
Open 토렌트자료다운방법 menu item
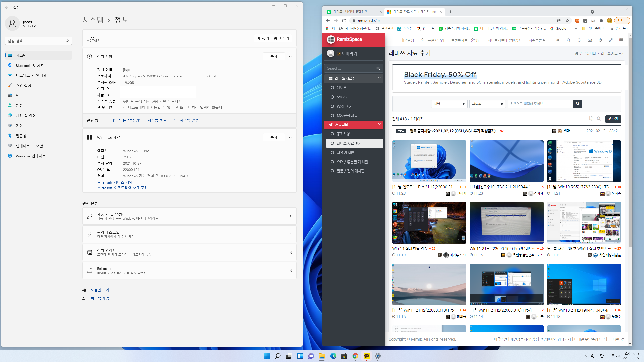[466, 40]
